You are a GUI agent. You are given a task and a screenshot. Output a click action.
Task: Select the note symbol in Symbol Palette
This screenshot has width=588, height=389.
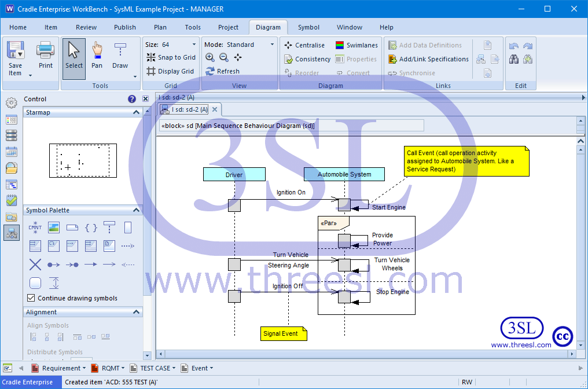coord(72,227)
